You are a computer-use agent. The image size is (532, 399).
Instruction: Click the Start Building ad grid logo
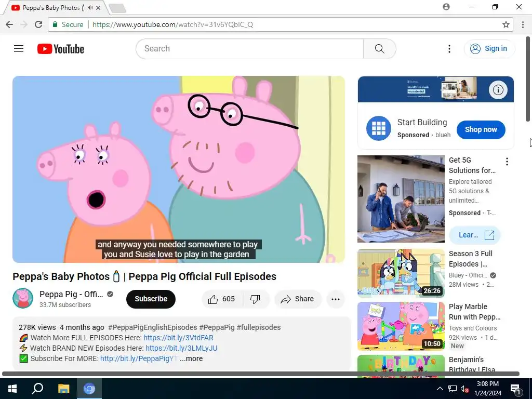[x=379, y=128]
